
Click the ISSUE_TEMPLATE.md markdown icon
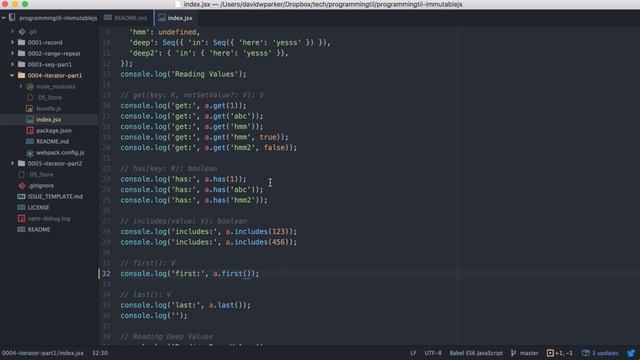(21, 196)
